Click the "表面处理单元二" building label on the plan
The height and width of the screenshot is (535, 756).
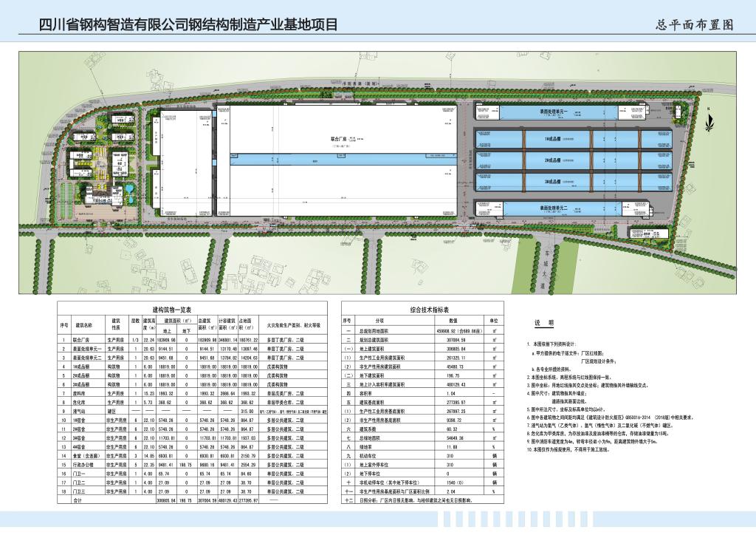click(554, 208)
